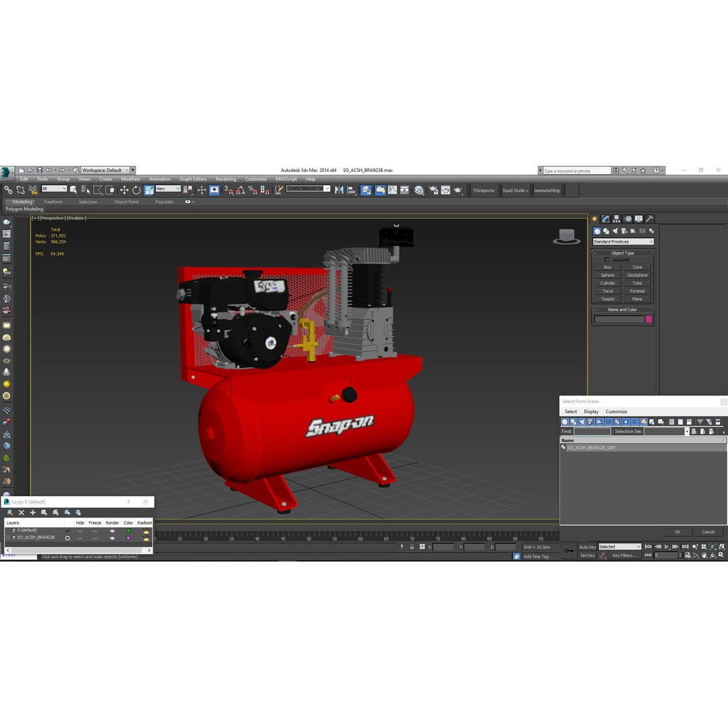Open the Modify panel tab
The width and height of the screenshot is (728, 728).
[605, 218]
